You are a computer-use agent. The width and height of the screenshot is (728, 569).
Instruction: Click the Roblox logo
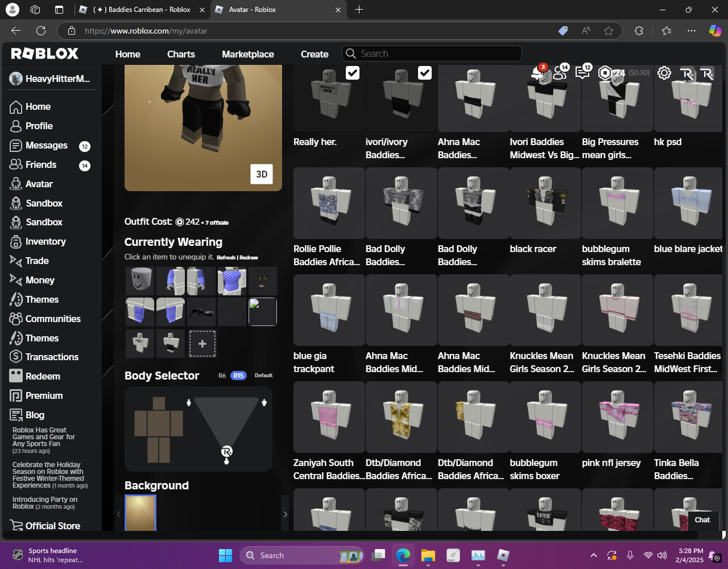45,54
